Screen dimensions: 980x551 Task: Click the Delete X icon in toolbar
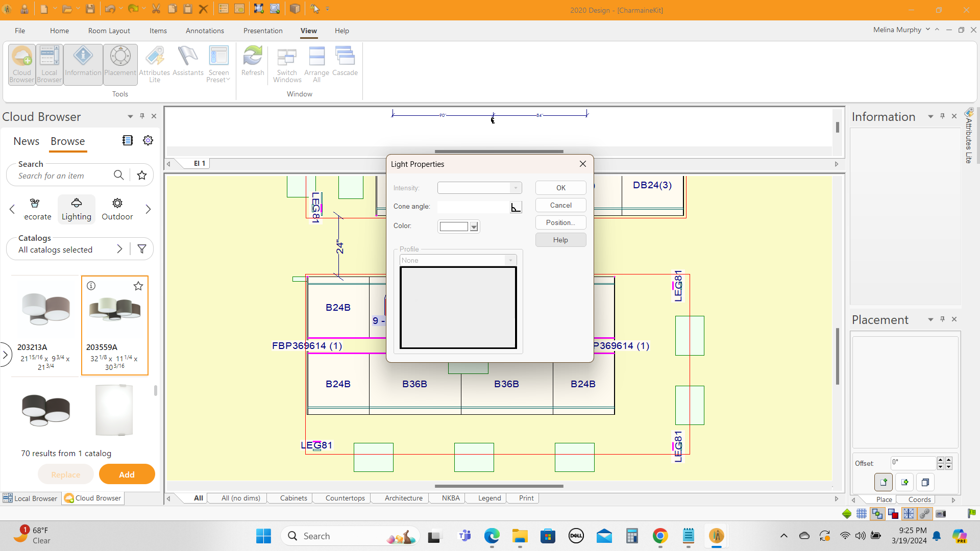click(x=203, y=9)
